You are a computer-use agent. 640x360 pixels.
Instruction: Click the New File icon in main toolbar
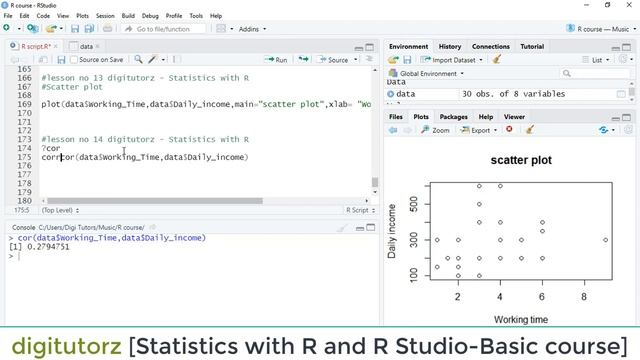coord(7,28)
